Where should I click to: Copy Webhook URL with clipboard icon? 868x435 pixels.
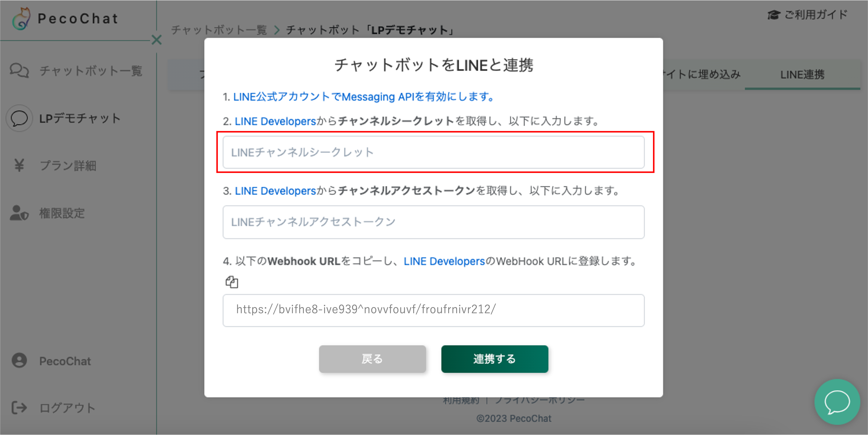pyautogui.click(x=232, y=282)
